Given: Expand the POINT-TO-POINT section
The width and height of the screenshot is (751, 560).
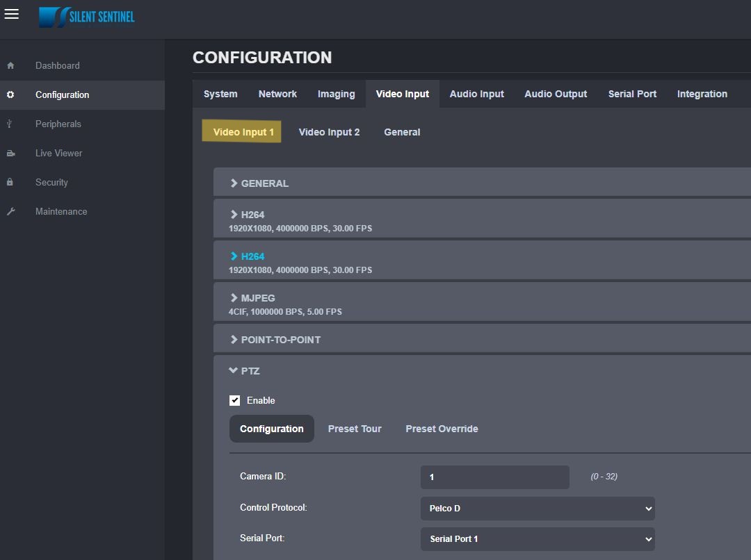Looking at the screenshot, I should (x=482, y=339).
